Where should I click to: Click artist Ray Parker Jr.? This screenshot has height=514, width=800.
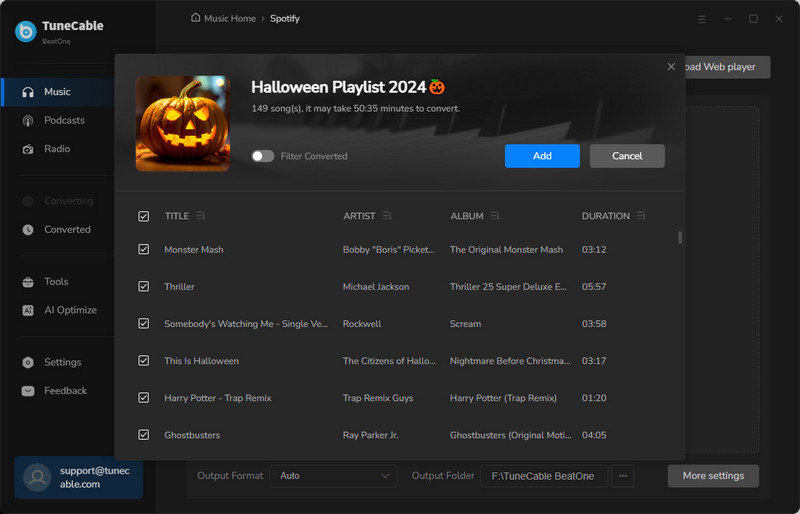pyautogui.click(x=370, y=435)
